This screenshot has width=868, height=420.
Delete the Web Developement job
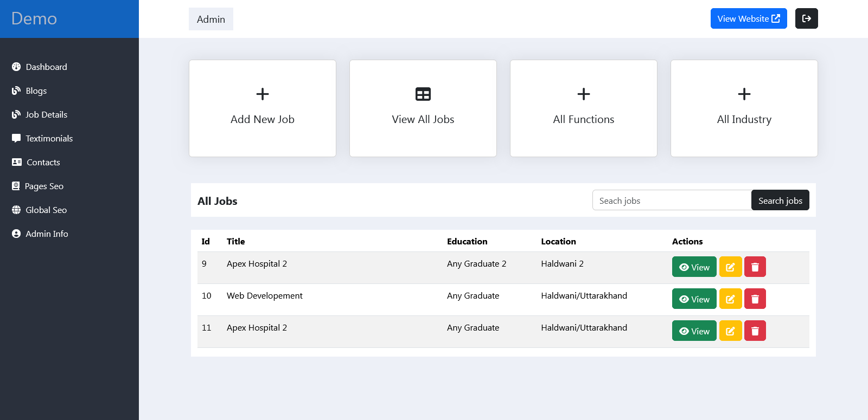(755, 299)
